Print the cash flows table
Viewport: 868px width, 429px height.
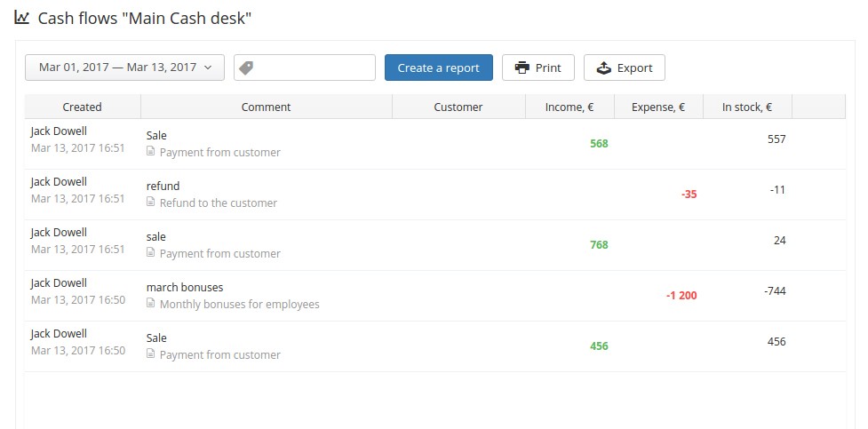coord(538,68)
